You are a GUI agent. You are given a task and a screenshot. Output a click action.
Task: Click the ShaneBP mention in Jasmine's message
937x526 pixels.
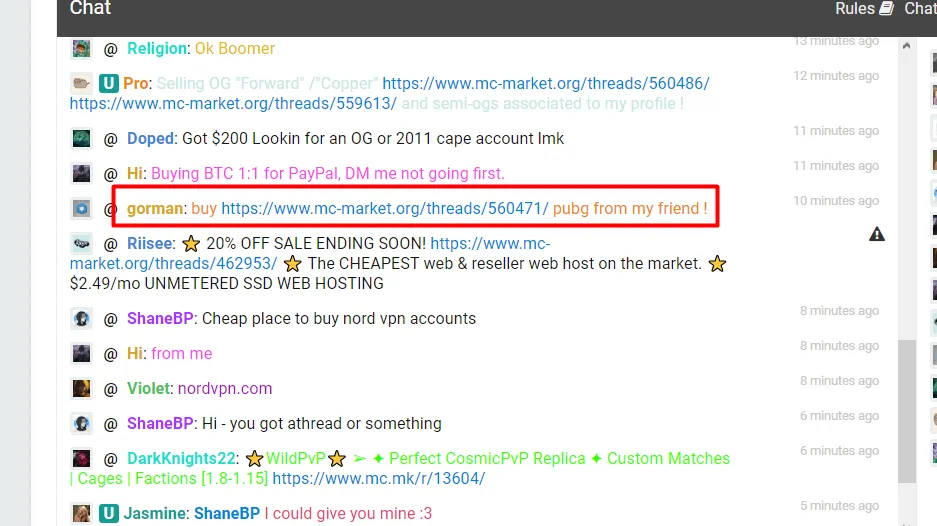227,513
